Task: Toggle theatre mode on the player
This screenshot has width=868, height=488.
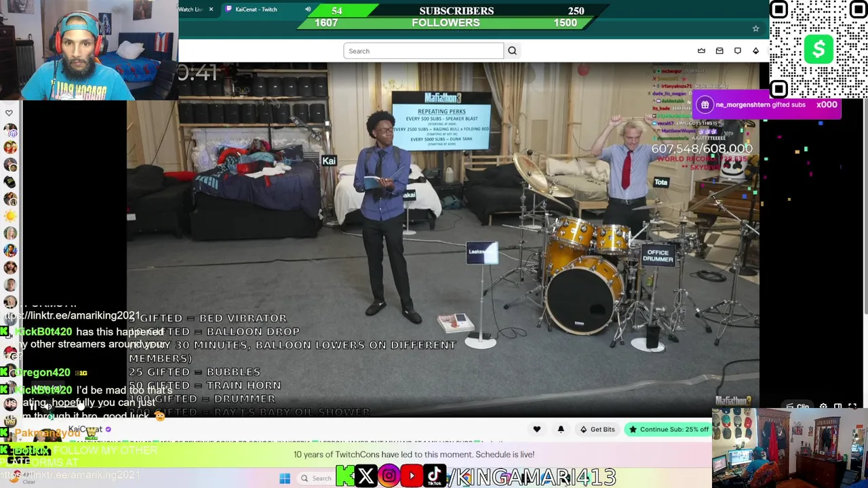Action: pyautogui.click(x=838, y=407)
